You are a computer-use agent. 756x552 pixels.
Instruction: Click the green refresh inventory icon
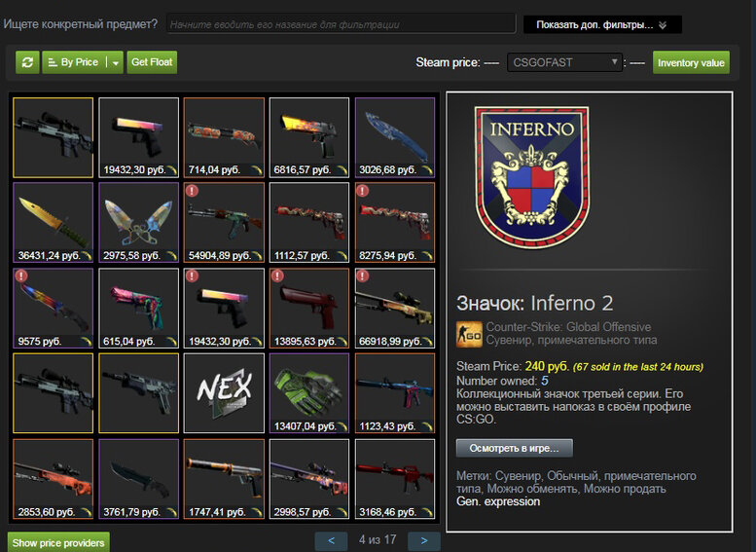pyautogui.click(x=27, y=62)
